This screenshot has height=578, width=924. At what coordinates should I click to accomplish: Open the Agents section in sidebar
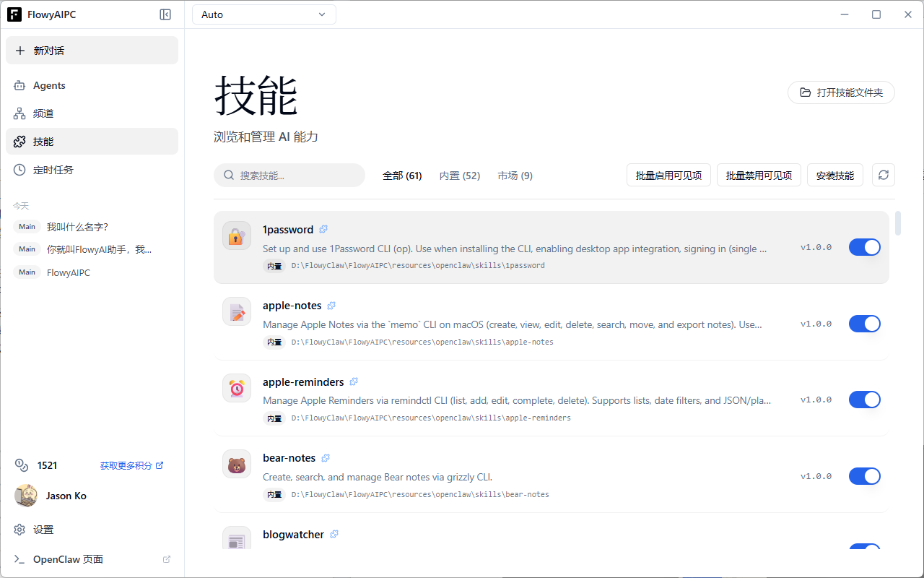[x=48, y=85]
